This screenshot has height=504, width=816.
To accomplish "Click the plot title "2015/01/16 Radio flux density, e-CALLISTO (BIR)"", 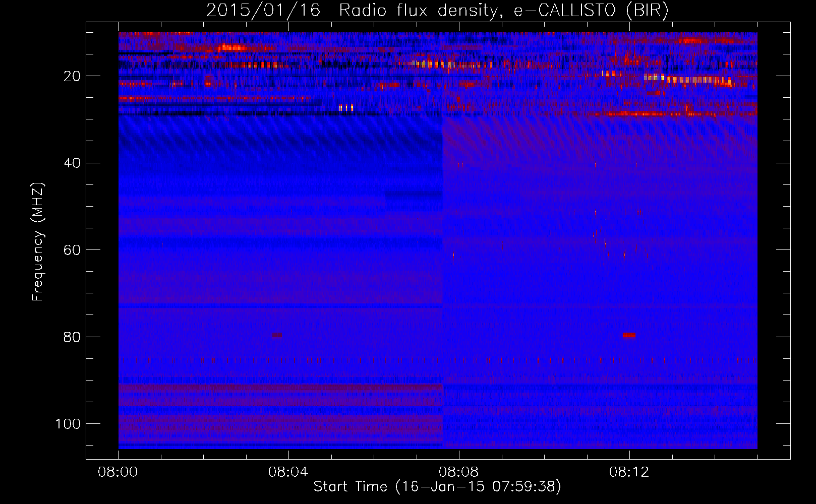I will tap(437, 11).
